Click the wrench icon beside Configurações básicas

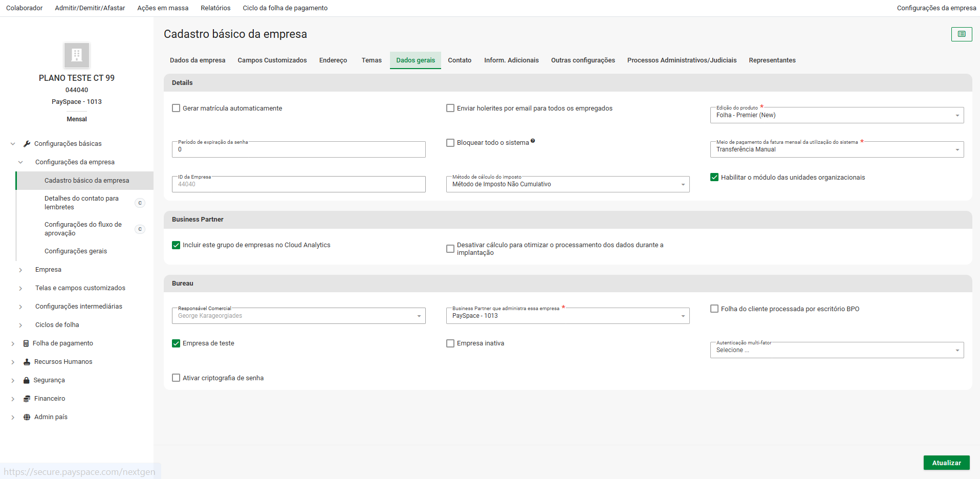pyautogui.click(x=27, y=144)
